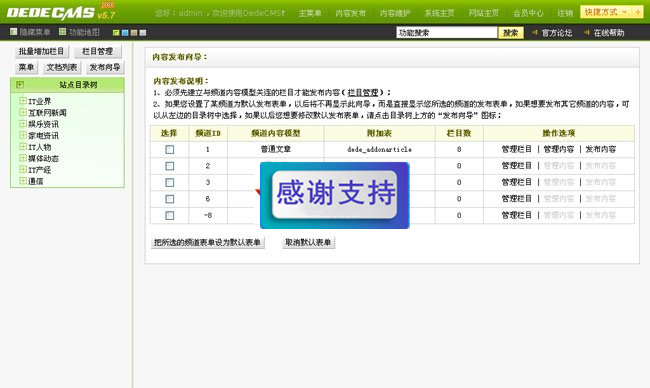Click the function map grid icon
Screen dimensions: 650x388
[x=63, y=32]
